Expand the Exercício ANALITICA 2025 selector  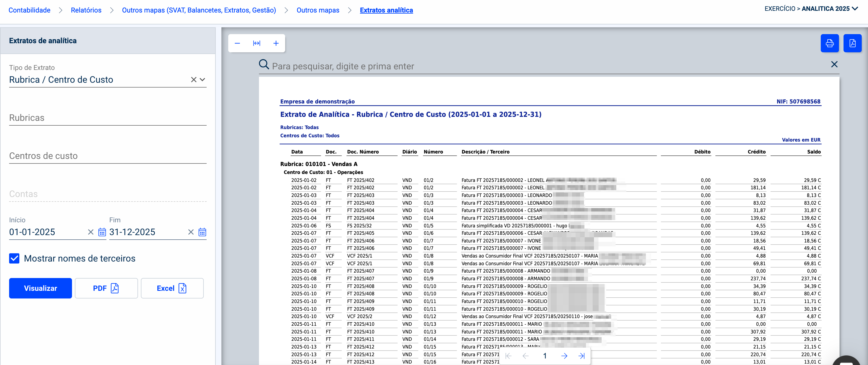tap(811, 9)
